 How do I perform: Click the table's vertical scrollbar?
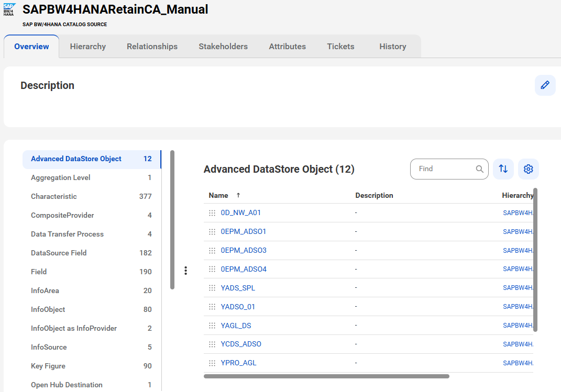pyautogui.click(x=535, y=260)
